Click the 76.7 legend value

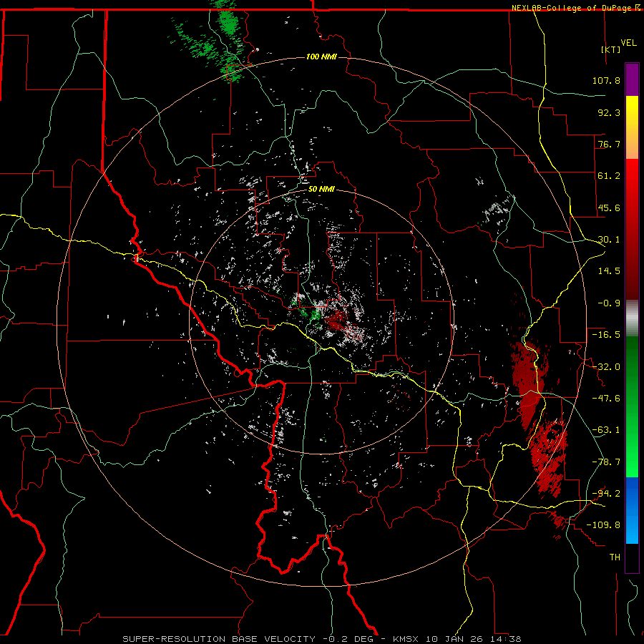click(609, 144)
